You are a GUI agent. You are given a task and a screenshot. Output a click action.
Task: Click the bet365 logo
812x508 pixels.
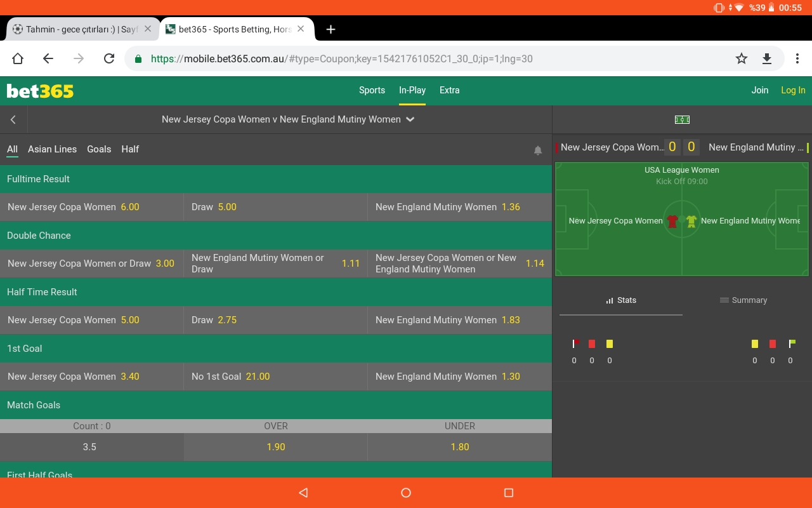coord(40,91)
